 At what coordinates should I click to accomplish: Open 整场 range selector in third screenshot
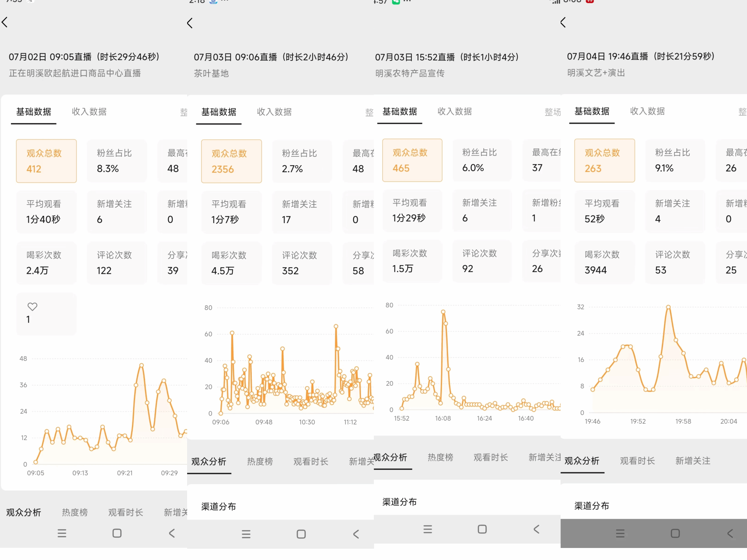pyautogui.click(x=552, y=112)
